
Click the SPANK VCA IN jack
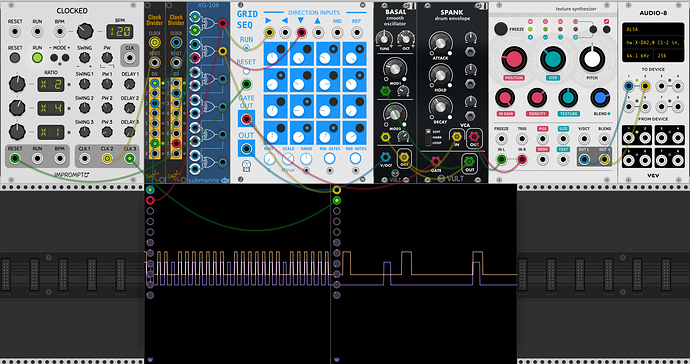coord(457,136)
